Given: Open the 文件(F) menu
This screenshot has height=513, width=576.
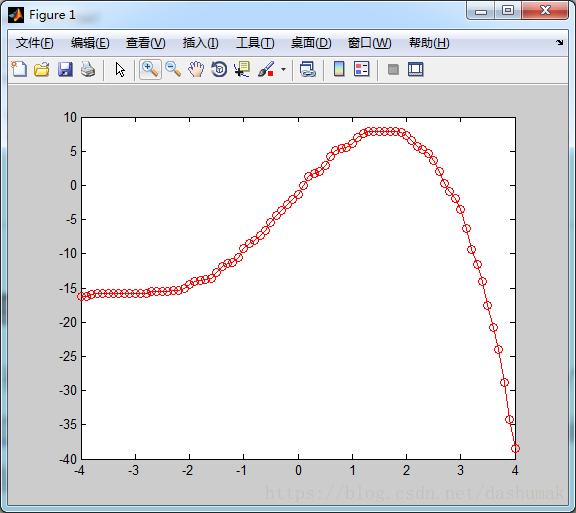Looking at the screenshot, I should coord(35,43).
